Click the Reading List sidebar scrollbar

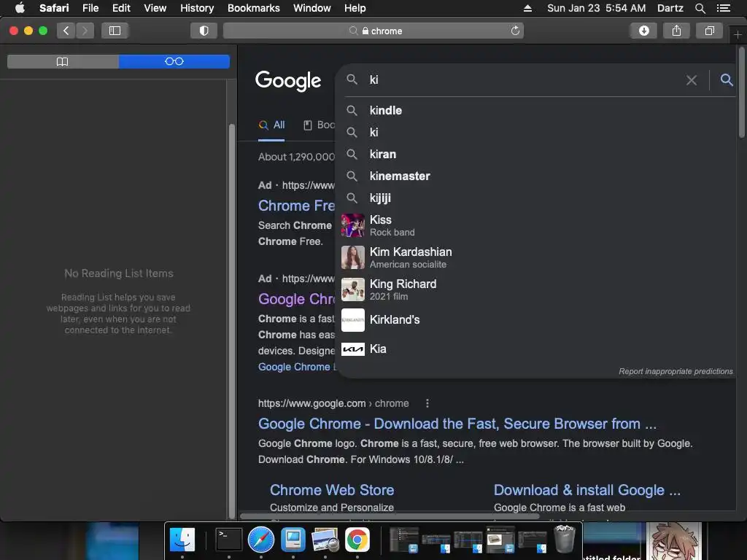[232, 322]
